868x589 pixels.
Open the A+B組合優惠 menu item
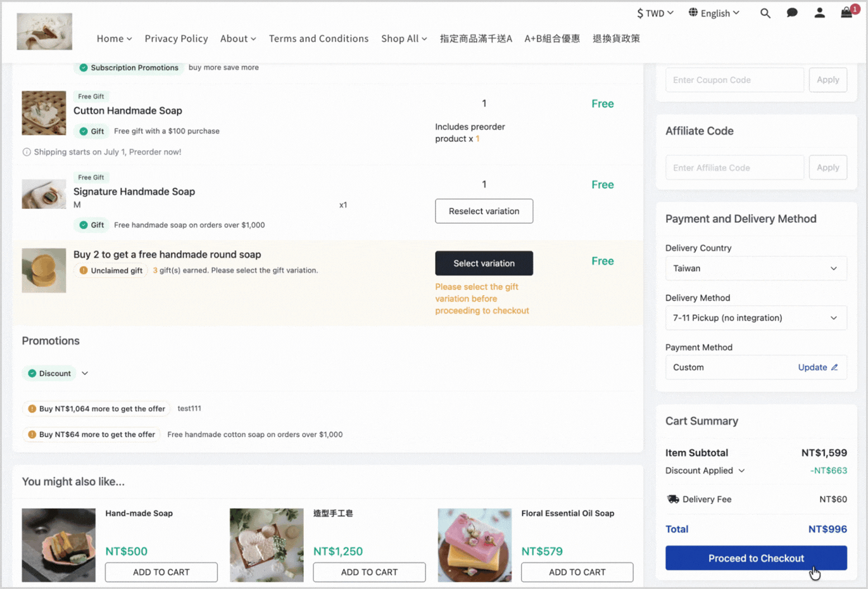point(552,39)
